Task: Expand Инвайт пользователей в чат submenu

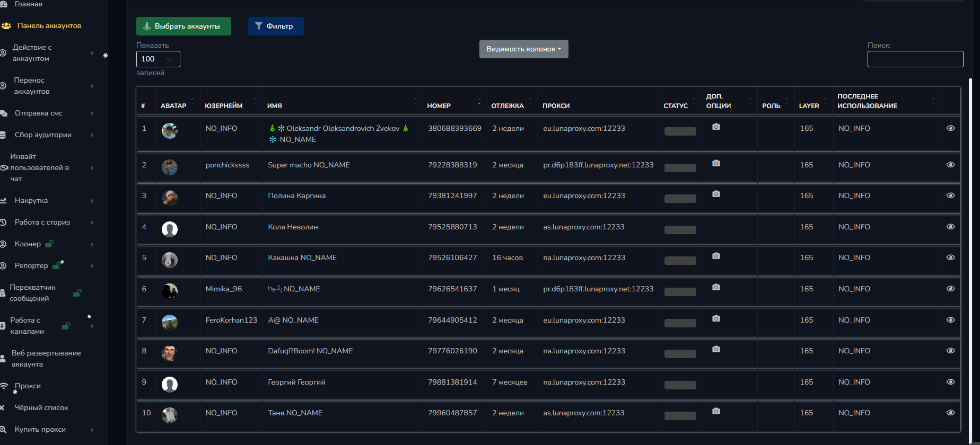Action: click(92, 167)
